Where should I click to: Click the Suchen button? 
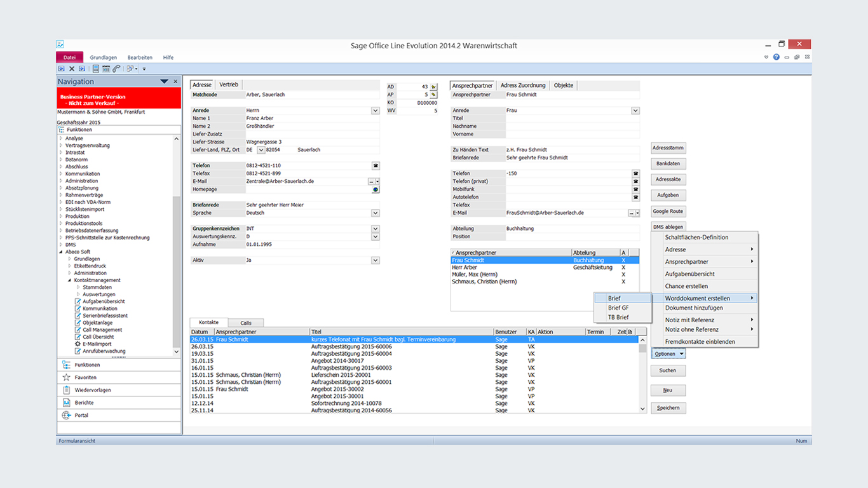tap(668, 370)
